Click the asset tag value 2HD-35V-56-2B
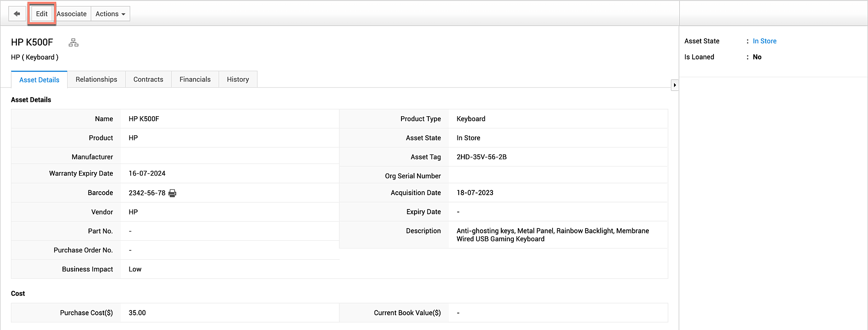This screenshot has height=330, width=868. pos(481,157)
